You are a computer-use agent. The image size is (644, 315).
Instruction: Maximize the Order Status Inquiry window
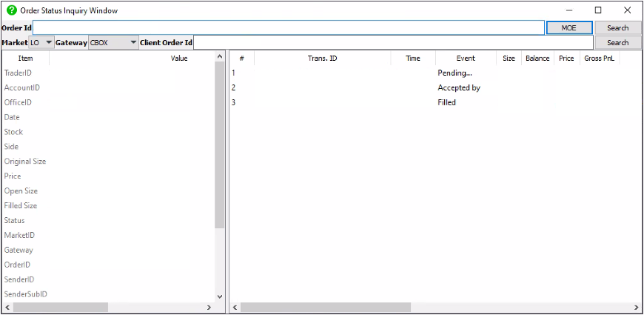pos(597,10)
